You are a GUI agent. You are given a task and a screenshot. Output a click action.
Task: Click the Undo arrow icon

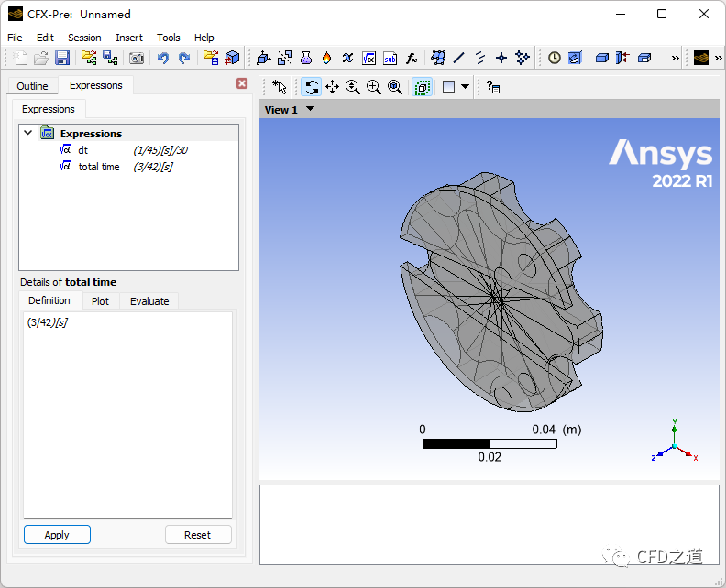pos(162,59)
